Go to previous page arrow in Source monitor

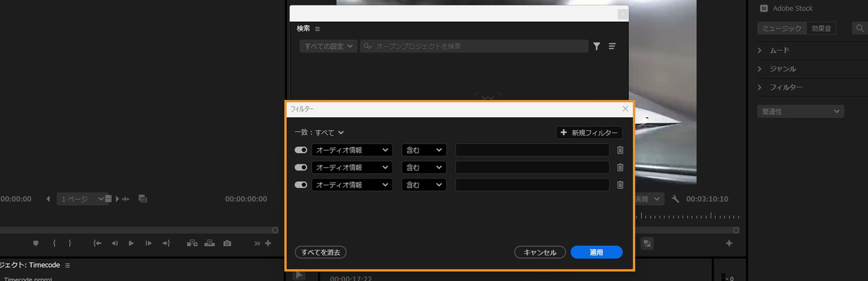(48, 199)
